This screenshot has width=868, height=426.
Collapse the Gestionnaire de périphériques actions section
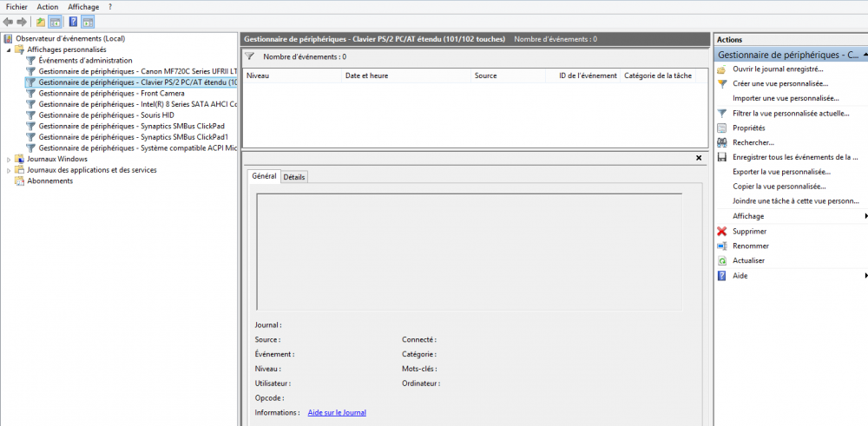coord(863,55)
